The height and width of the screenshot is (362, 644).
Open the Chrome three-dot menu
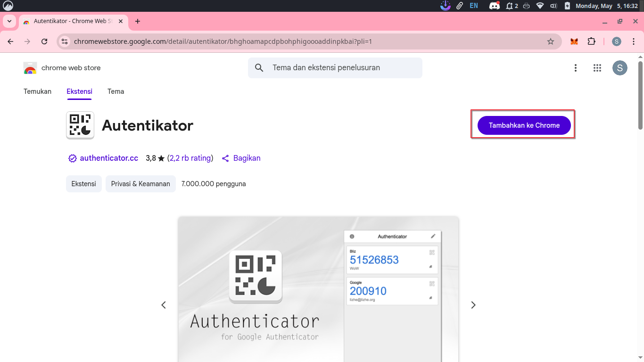(634, 41)
